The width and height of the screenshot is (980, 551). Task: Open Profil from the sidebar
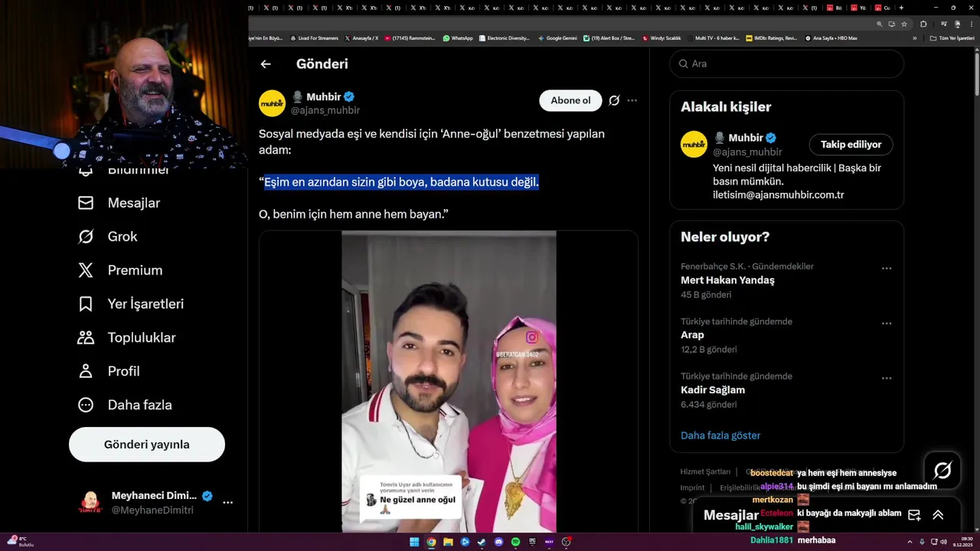tap(108, 371)
